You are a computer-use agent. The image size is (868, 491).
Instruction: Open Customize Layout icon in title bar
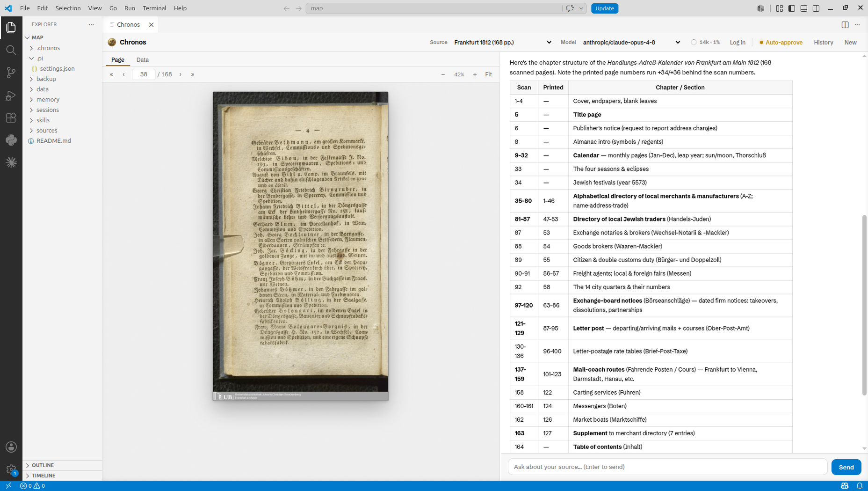point(779,8)
